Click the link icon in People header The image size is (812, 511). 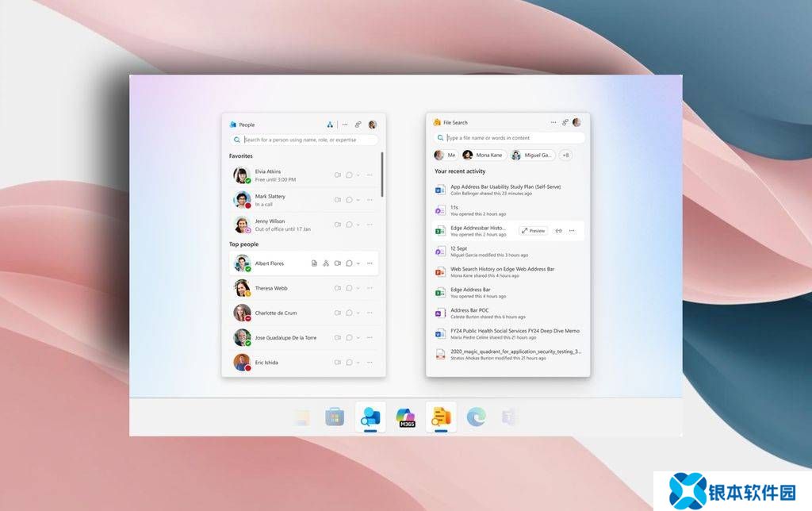pos(358,125)
